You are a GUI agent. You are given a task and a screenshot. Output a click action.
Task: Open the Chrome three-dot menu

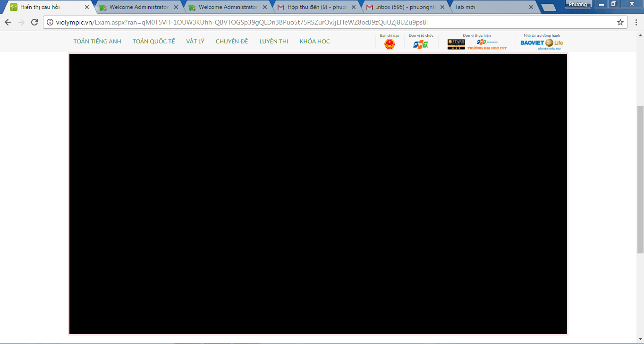tap(636, 22)
